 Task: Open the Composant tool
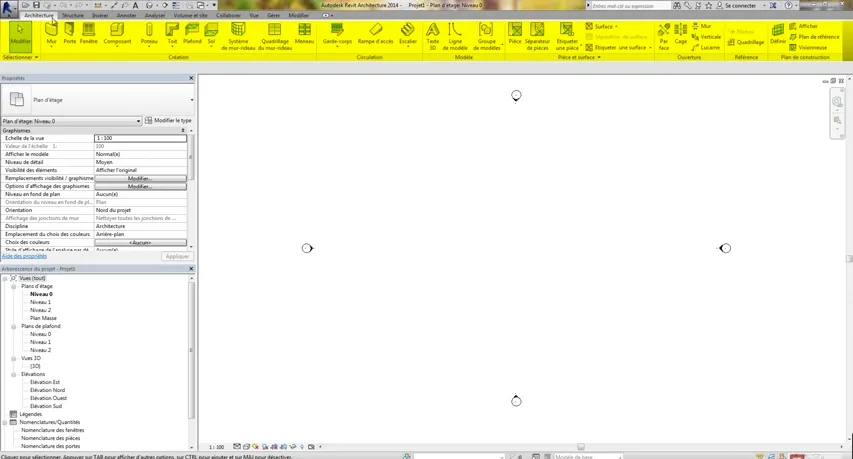pyautogui.click(x=117, y=34)
